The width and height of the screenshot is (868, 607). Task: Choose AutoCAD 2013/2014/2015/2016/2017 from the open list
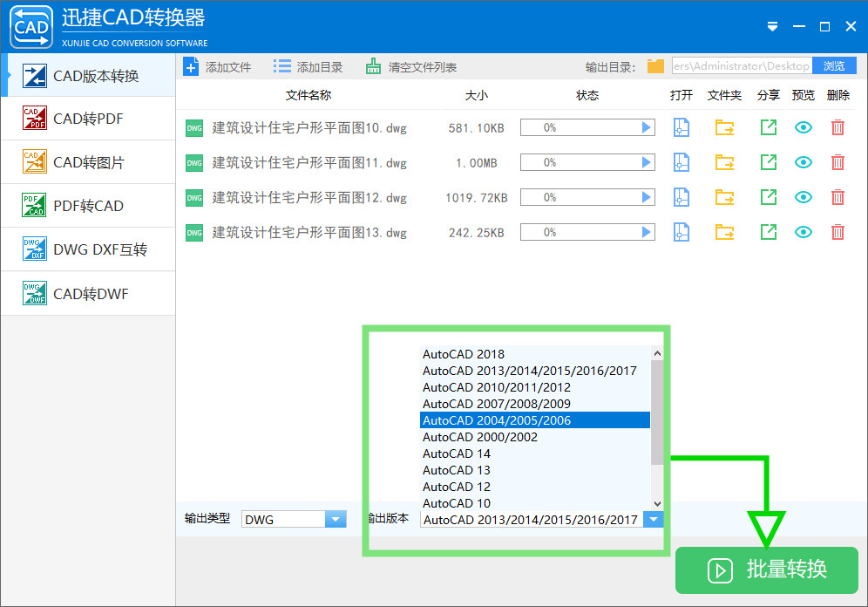point(535,371)
